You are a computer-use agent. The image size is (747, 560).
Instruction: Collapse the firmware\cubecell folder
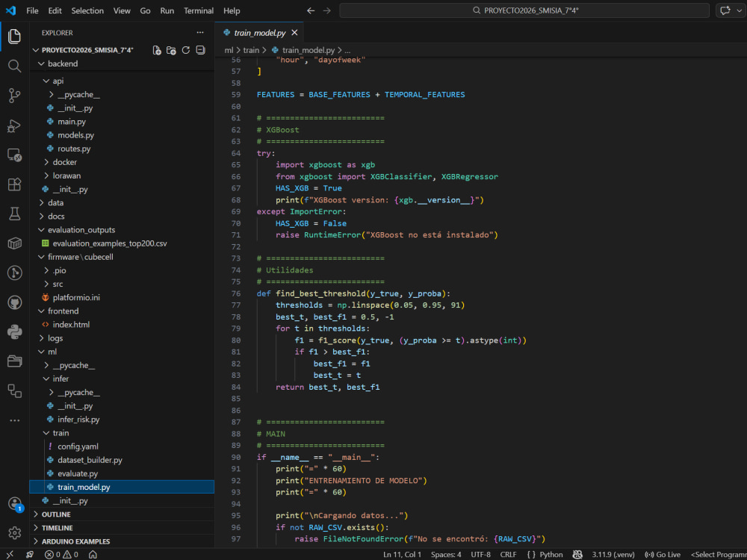point(122,257)
